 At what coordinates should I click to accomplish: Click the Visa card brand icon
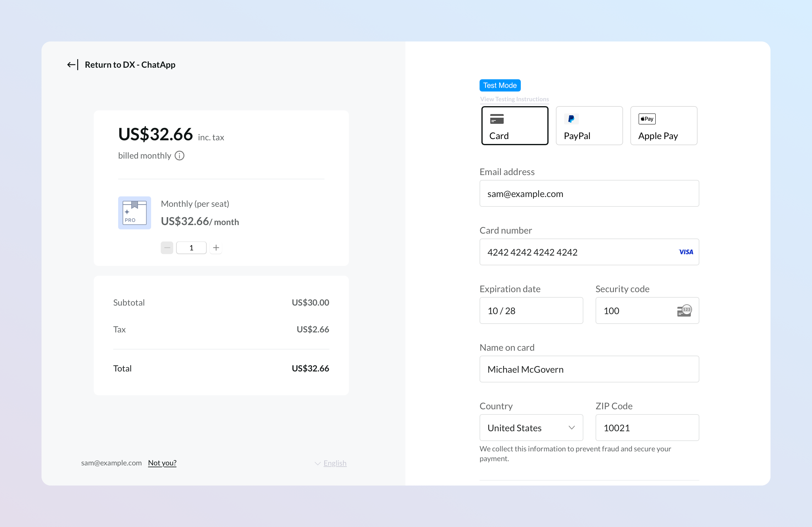tap(686, 252)
